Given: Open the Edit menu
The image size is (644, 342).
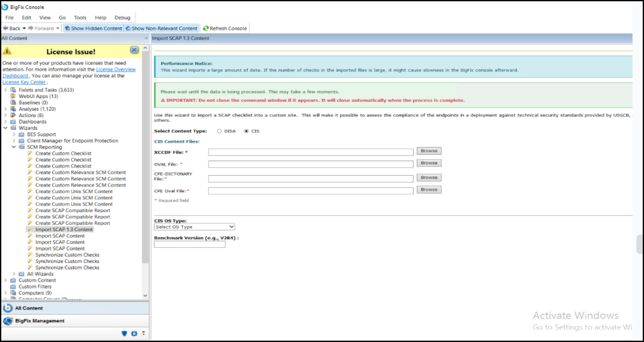Looking at the screenshot, I should 27,18.
